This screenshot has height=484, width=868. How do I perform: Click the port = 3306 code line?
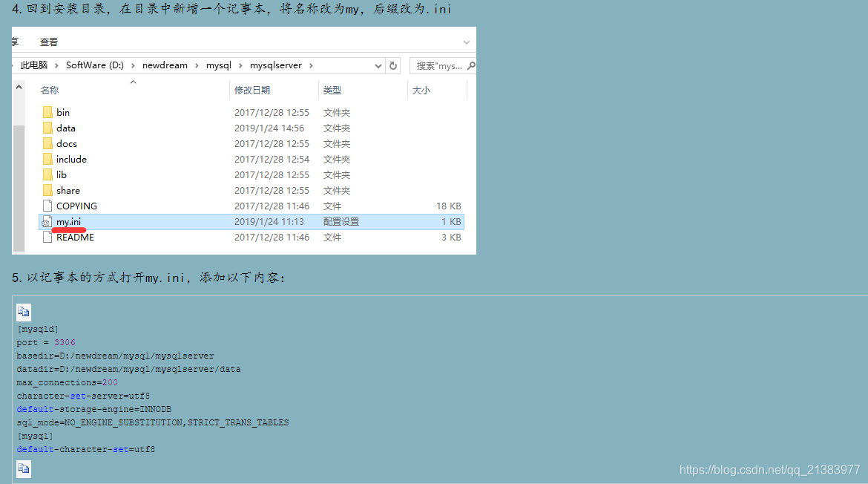tap(46, 342)
